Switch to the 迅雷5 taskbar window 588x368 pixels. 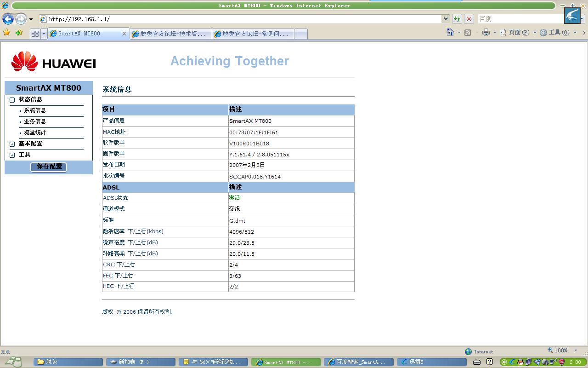431,362
